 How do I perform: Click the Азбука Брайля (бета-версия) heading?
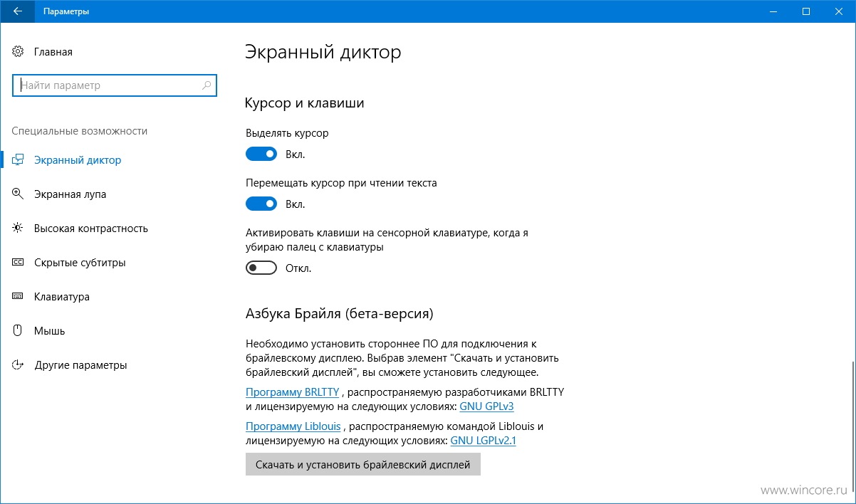tap(339, 313)
